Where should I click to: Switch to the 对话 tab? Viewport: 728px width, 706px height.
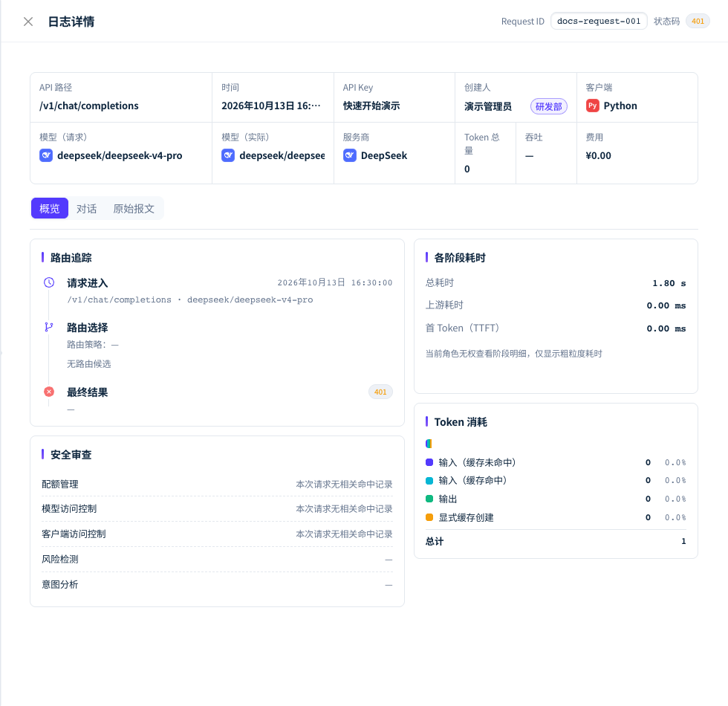(x=86, y=209)
